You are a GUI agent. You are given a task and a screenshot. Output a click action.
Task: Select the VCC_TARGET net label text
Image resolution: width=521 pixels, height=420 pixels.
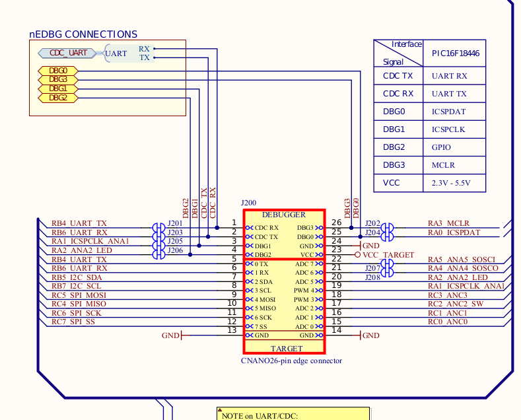tap(388, 255)
